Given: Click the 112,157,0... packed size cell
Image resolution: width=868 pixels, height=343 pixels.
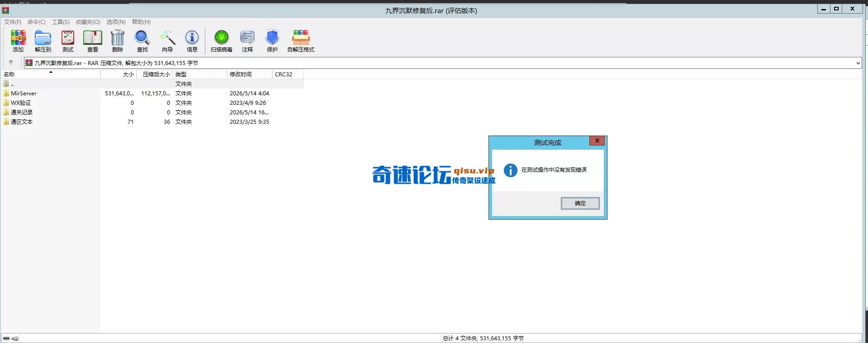Looking at the screenshot, I should pyautogui.click(x=156, y=93).
